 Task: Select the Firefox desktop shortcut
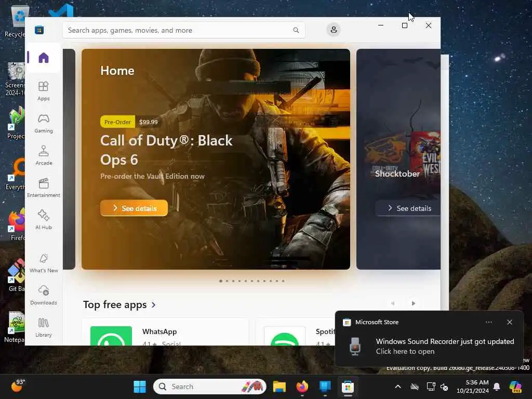tap(16, 224)
